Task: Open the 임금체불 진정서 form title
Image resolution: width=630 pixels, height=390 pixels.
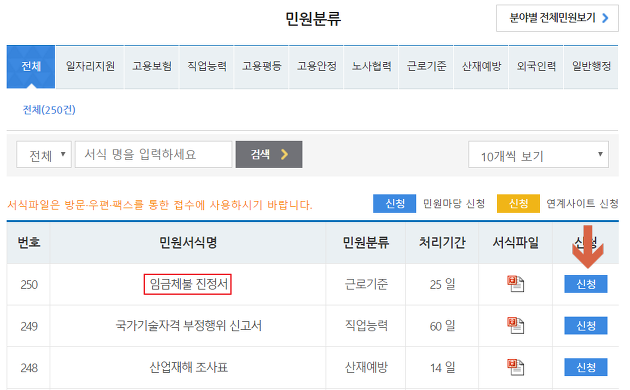Action: pos(188,284)
